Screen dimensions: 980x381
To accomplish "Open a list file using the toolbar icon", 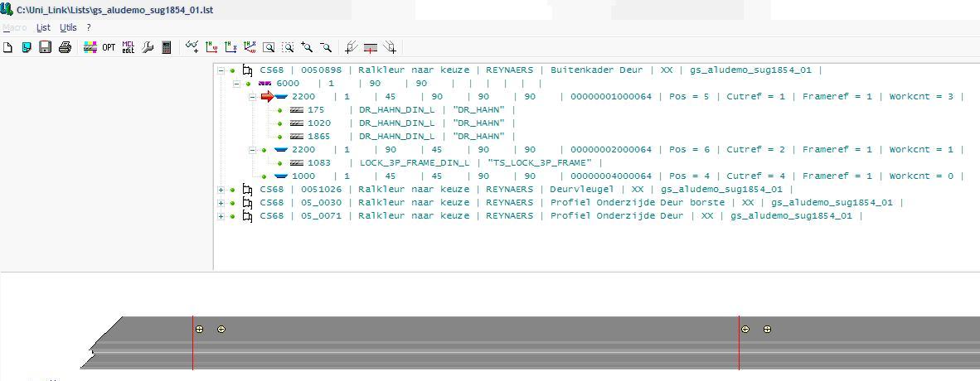I will click(x=27, y=47).
